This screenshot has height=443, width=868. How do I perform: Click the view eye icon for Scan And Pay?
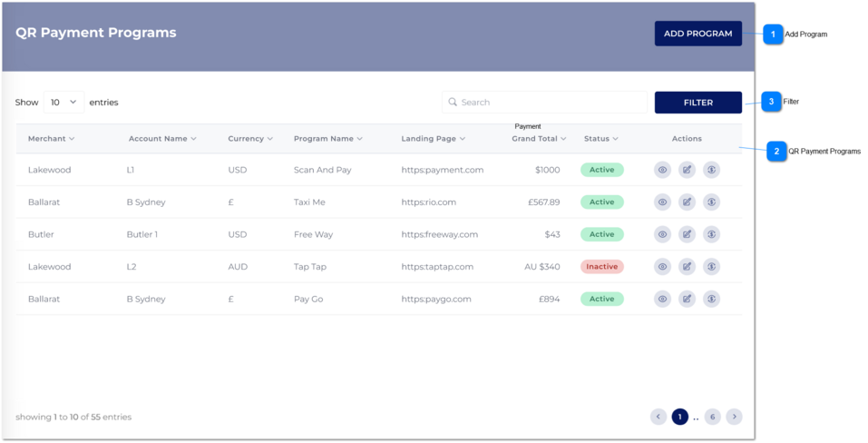click(662, 170)
